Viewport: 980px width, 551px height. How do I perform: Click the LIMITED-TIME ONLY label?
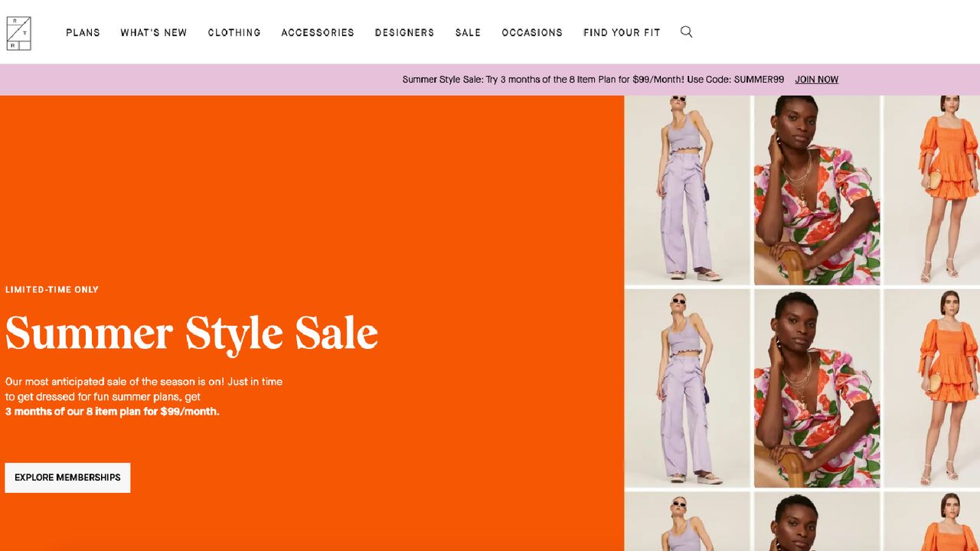coord(51,289)
